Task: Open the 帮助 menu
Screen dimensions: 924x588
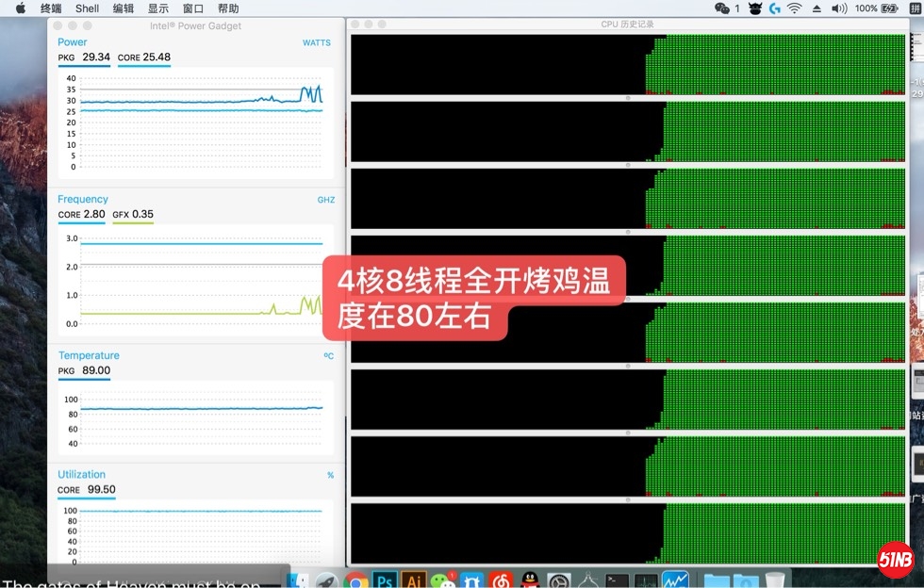Action: point(228,8)
